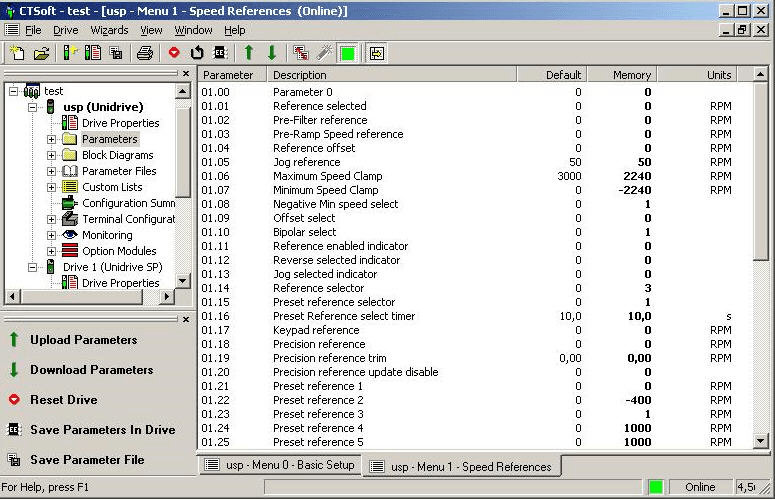Click the save parameter file toolbar icon

[117, 53]
